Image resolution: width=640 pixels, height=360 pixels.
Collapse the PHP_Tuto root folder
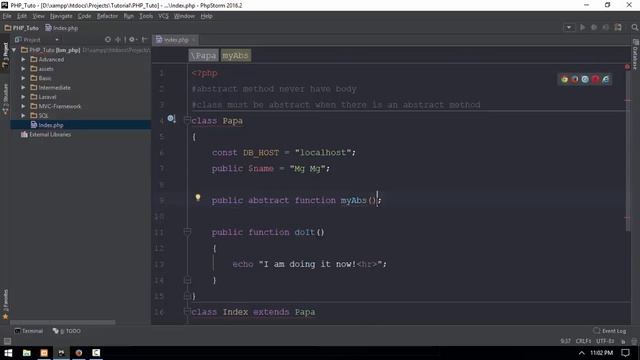pos(14,50)
